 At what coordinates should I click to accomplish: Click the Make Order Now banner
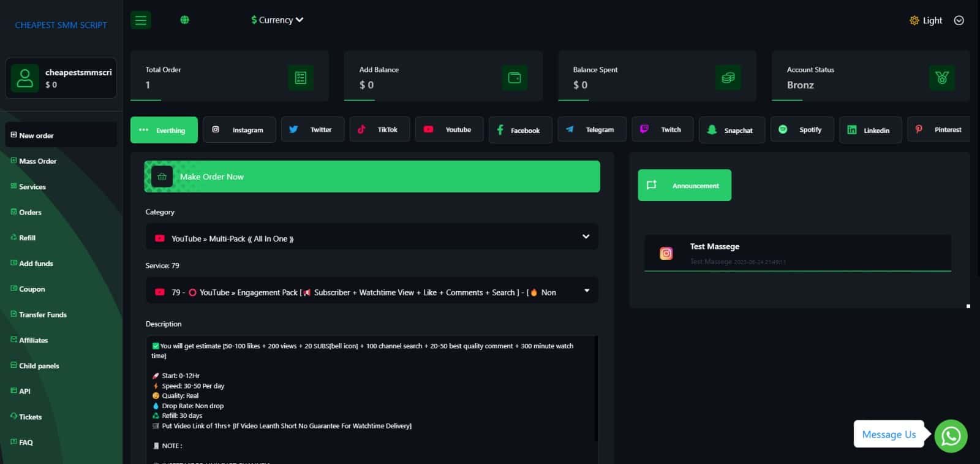(372, 177)
